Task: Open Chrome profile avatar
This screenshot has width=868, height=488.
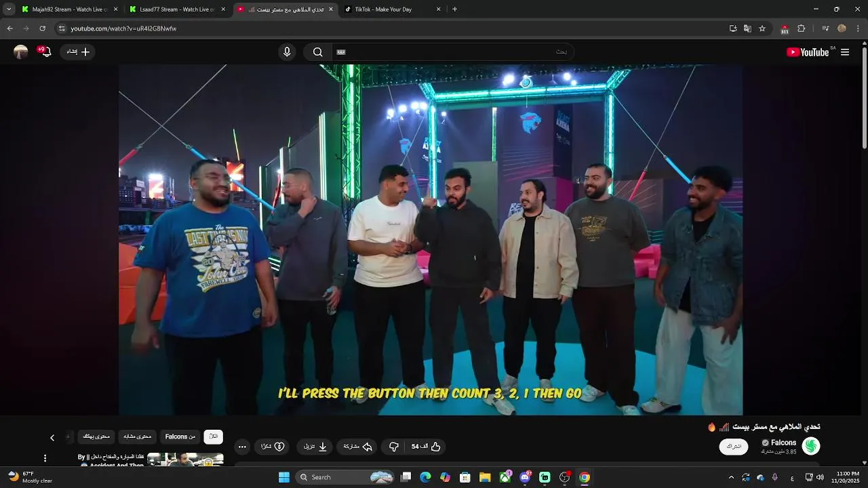Action: point(842,28)
